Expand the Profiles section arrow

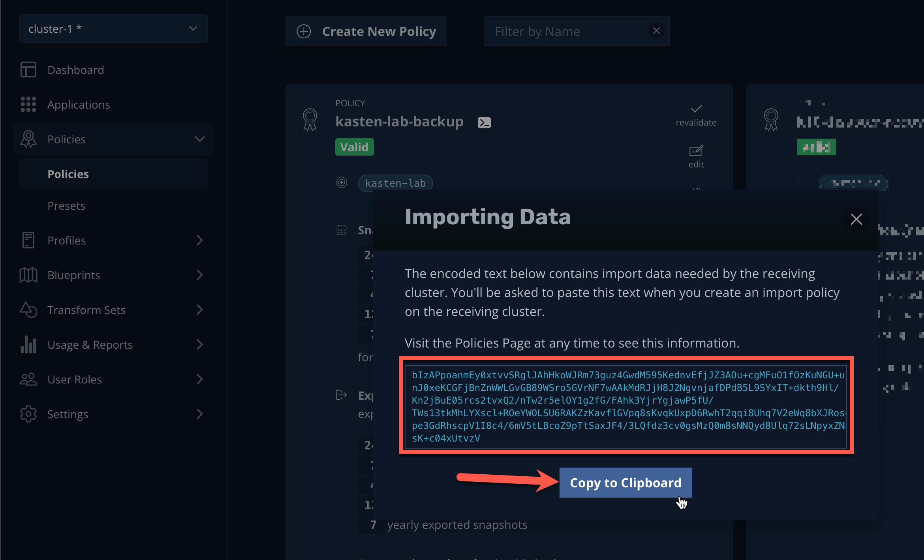[x=200, y=240]
